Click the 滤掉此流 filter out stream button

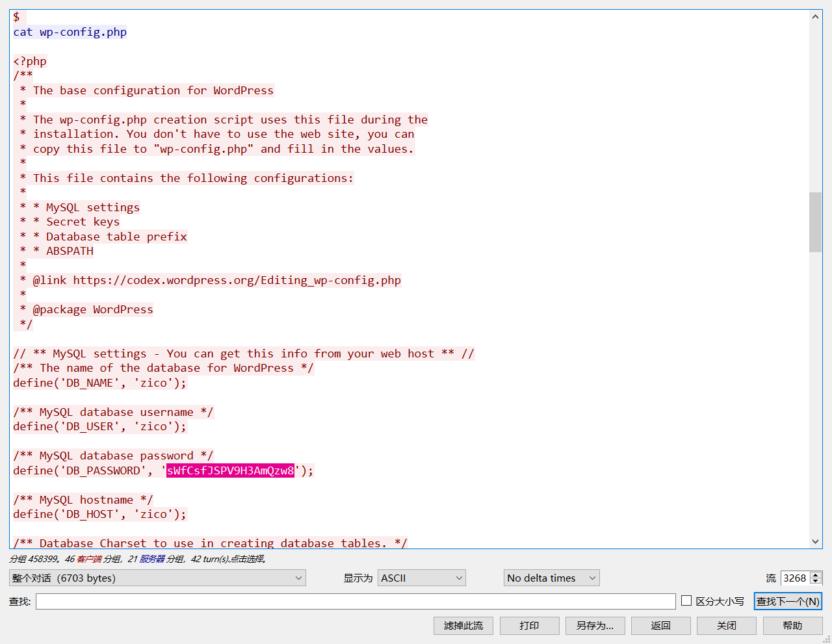pyautogui.click(x=463, y=626)
